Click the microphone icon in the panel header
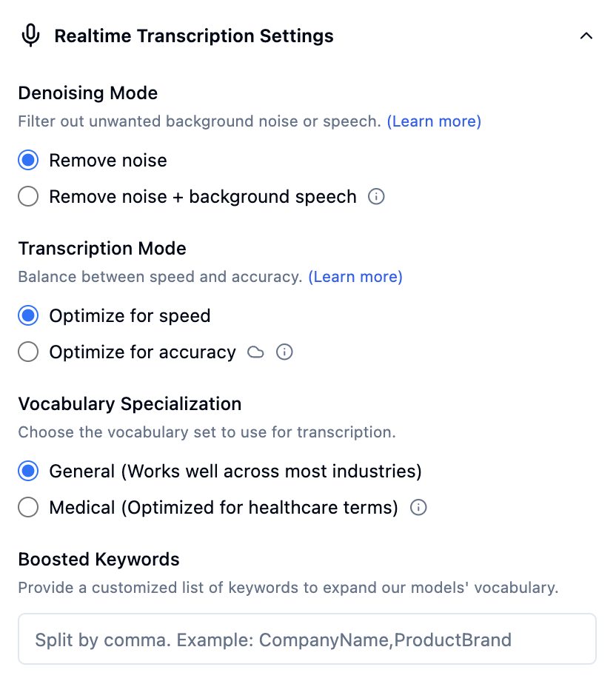616x681 pixels. pos(30,36)
